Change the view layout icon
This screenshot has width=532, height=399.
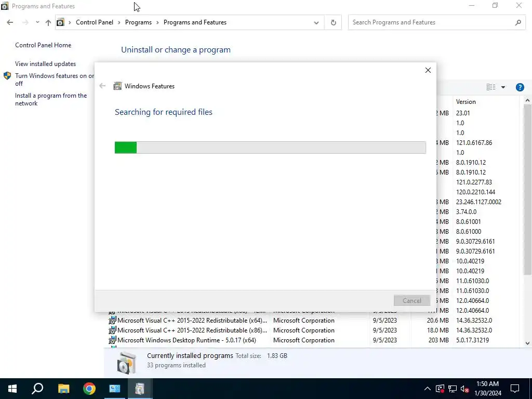pyautogui.click(x=491, y=87)
